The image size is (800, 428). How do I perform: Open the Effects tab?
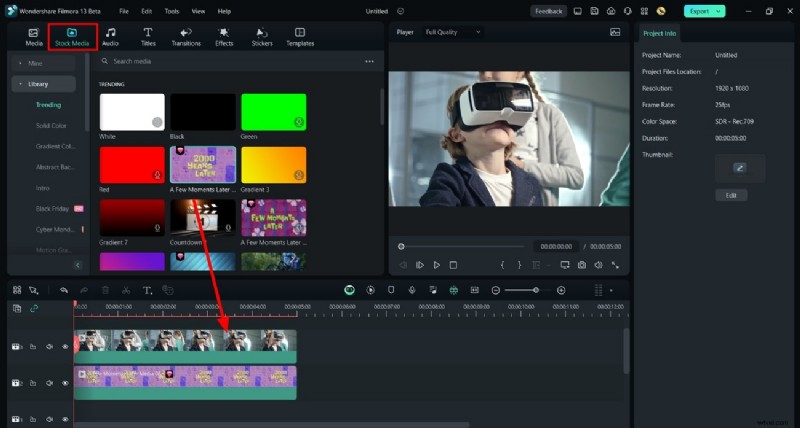(x=224, y=37)
